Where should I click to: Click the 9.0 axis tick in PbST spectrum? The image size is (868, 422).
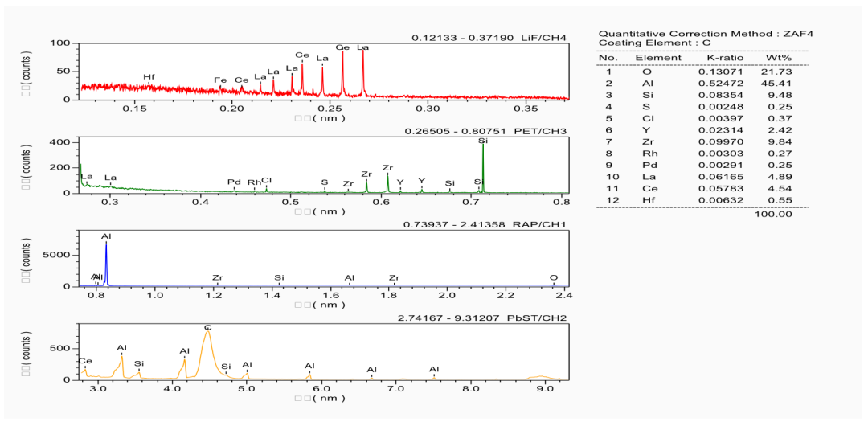(545, 389)
